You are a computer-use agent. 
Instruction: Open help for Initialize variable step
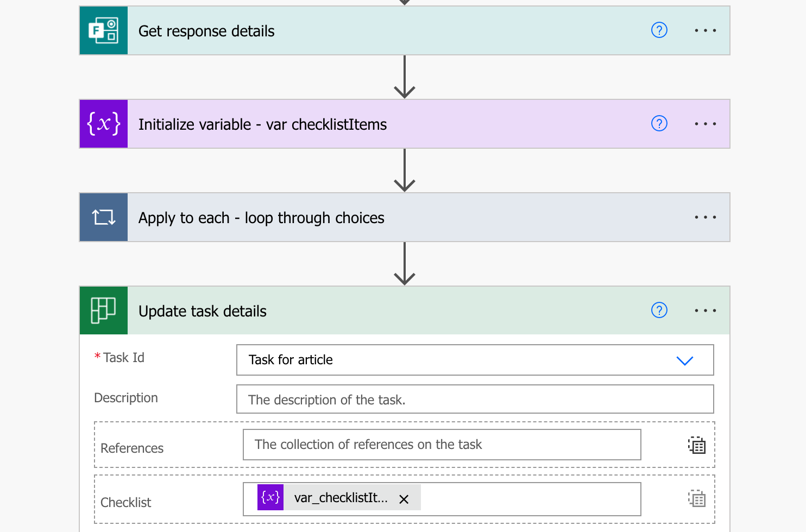[659, 124]
